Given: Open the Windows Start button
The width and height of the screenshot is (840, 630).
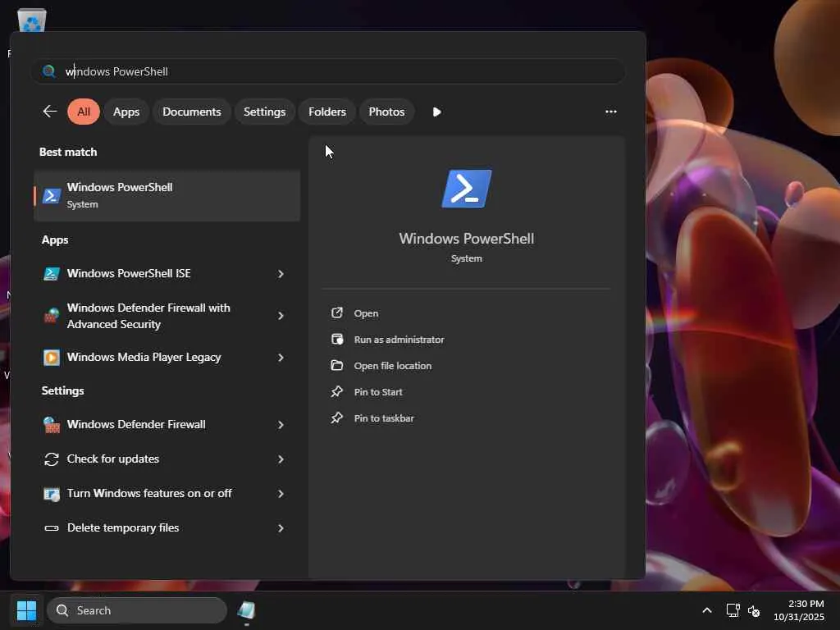Looking at the screenshot, I should (26, 610).
